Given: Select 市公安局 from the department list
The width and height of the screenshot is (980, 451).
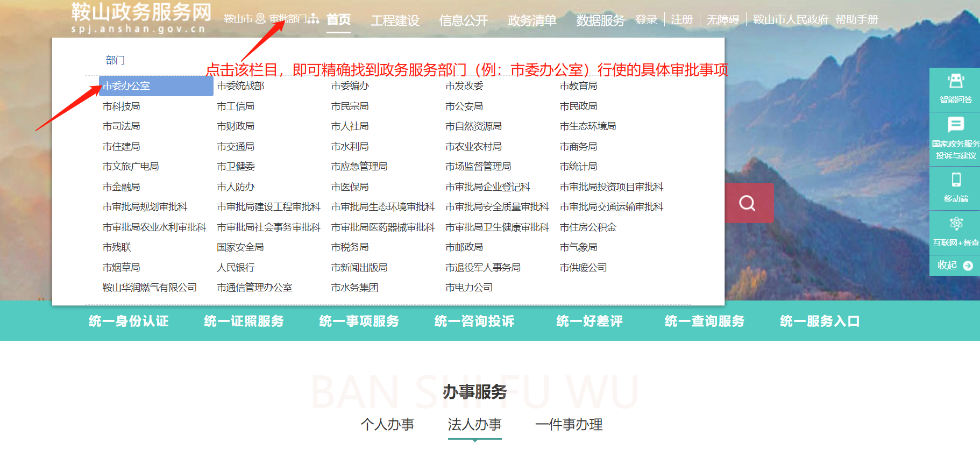Looking at the screenshot, I should tap(464, 106).
